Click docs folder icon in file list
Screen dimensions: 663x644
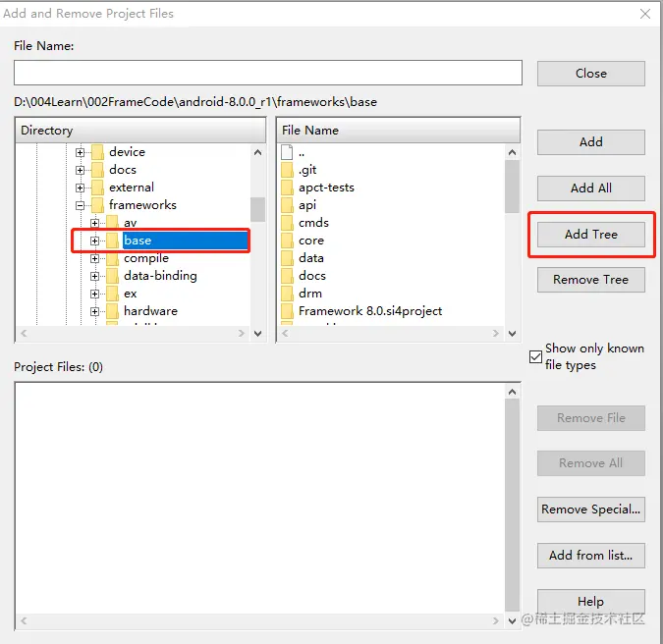287,276
